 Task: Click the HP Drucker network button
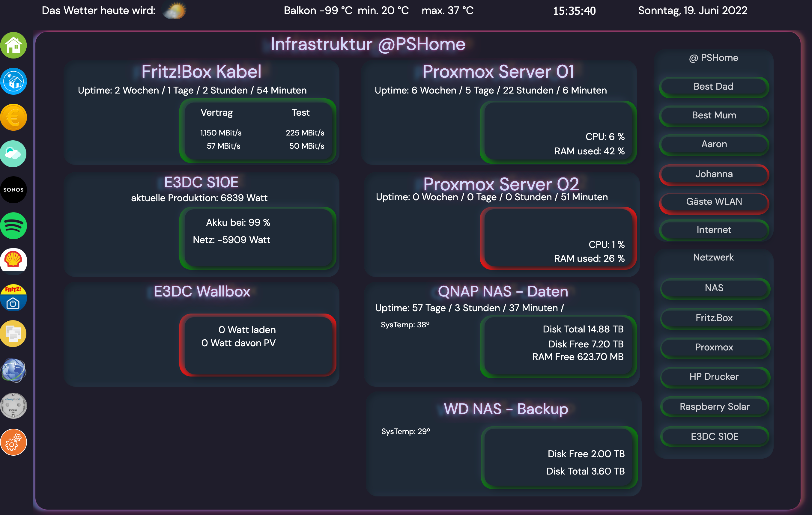[x=714, y=377]
